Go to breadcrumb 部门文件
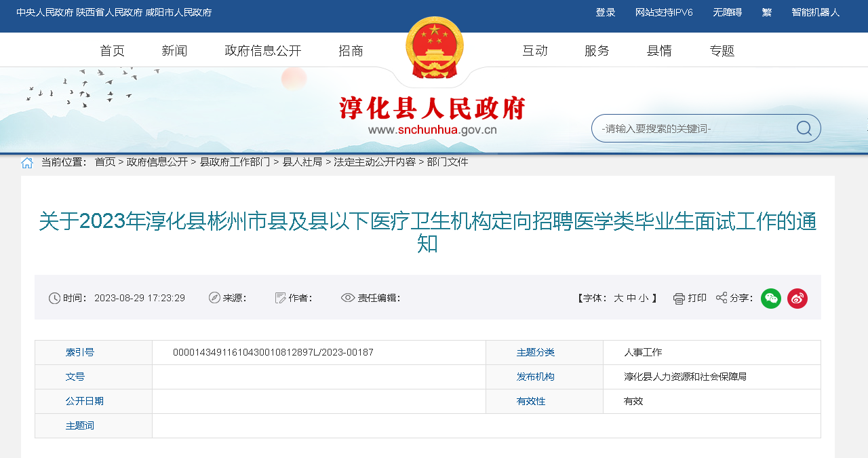This screenshot has height=458, width=868. tap(448, 162)
